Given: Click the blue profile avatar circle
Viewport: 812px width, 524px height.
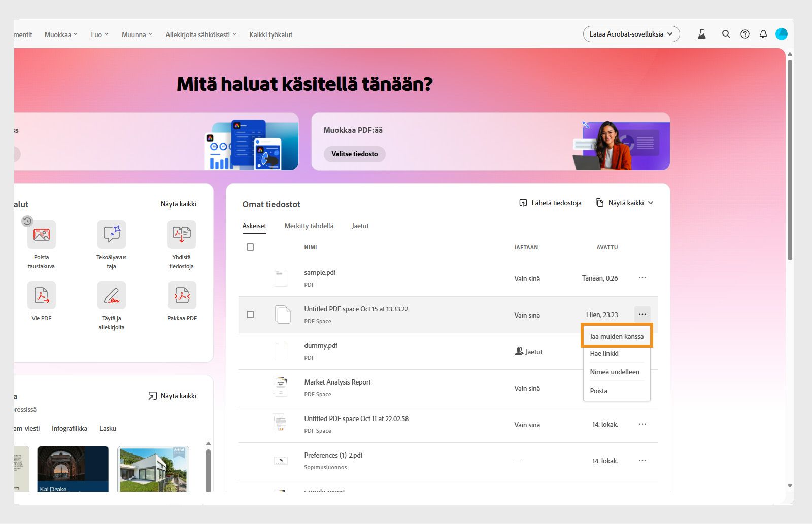Looking at the screenshot, I should (x=782, y=34).
